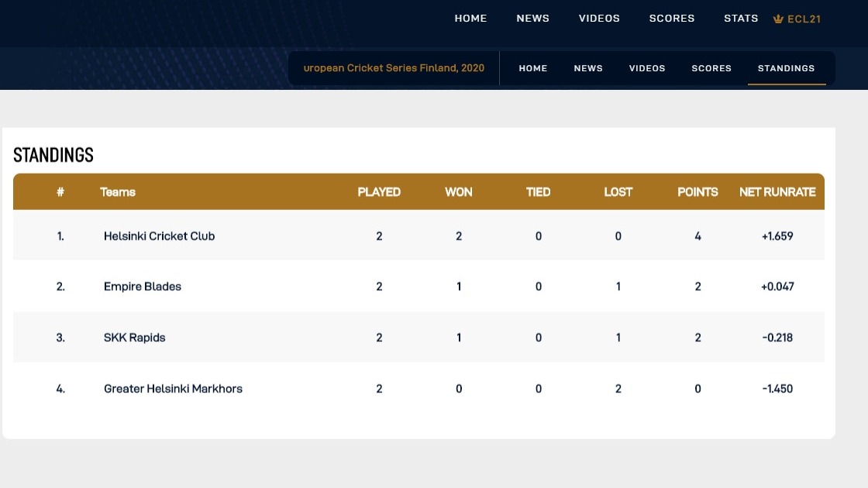The height and width of the screenshot is (488, 868).
Task: Switch to the series HOME tab
Action: tap(532, 68)
